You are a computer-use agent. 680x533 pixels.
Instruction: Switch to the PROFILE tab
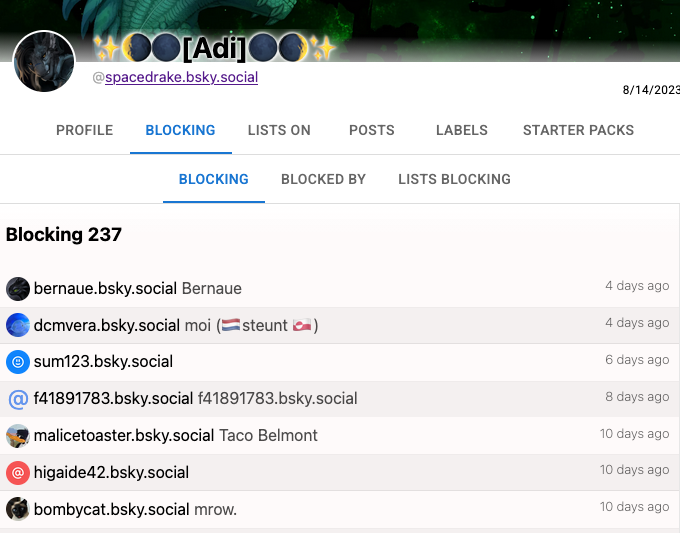pyautogui.click(x=85, y=130)
